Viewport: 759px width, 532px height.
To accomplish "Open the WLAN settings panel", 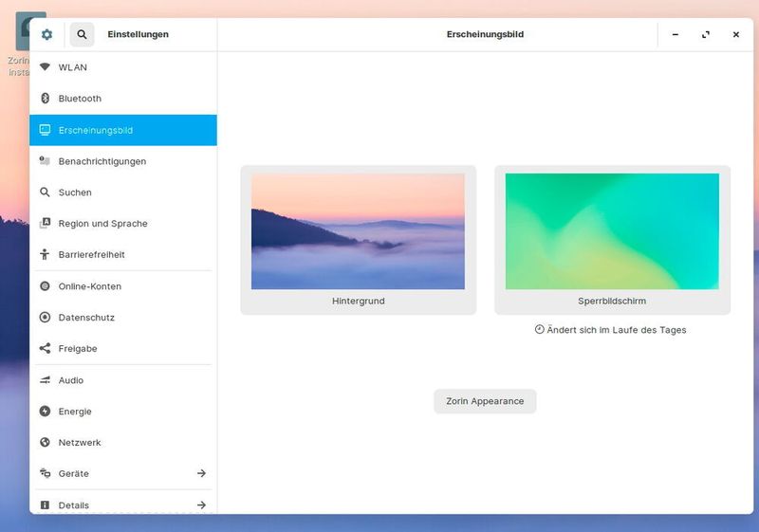I will coord(123,67).
